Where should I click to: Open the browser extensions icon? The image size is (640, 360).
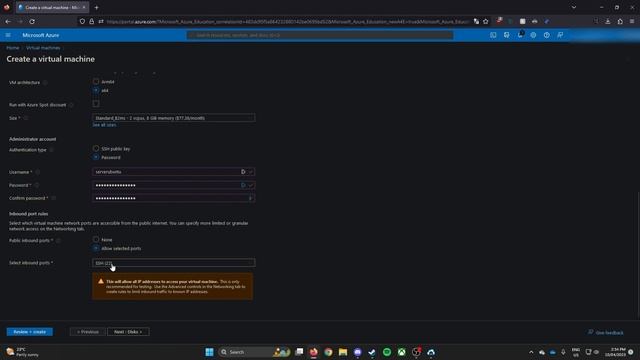620,21
